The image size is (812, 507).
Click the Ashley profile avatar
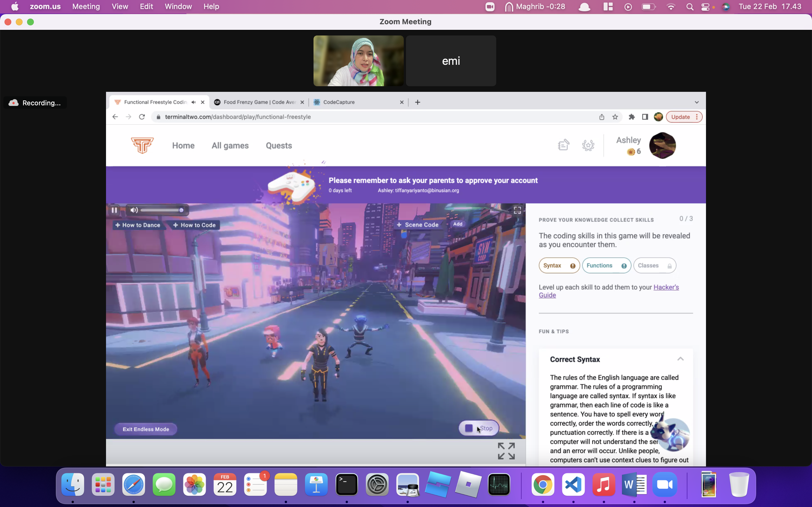pyautogui.click(x=662, y=145)
